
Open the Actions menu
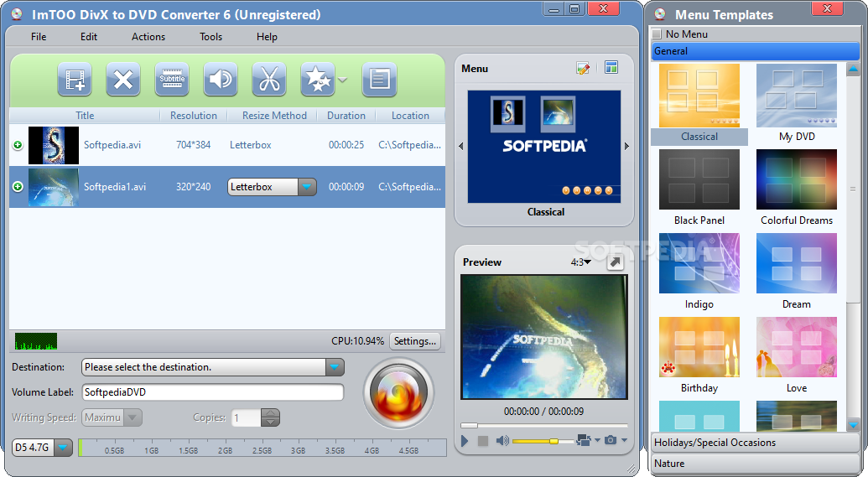(148, 37)
